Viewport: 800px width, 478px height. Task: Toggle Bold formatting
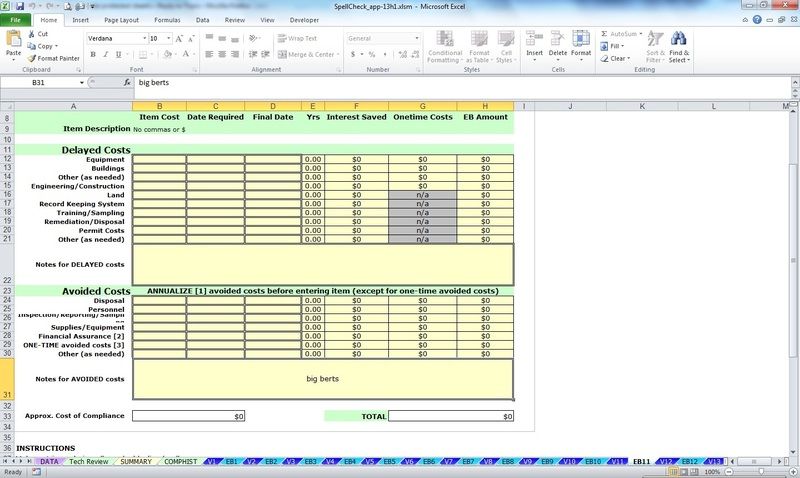click(91, 55)
